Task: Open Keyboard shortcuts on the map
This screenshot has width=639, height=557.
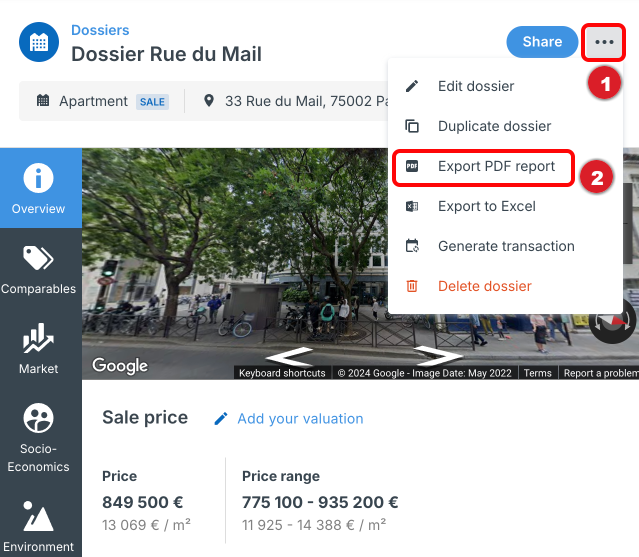Action: 282,373
